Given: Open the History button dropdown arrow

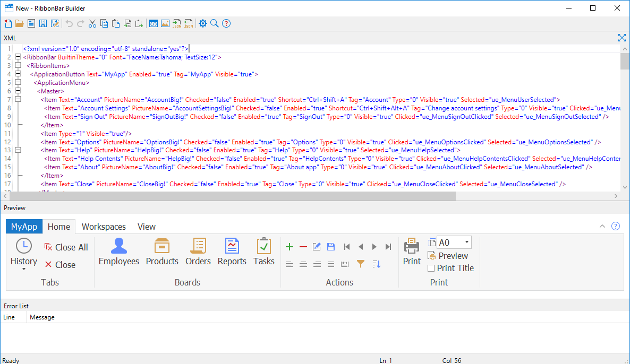Looking at the screenshot, I should click(x=23, y=268).
